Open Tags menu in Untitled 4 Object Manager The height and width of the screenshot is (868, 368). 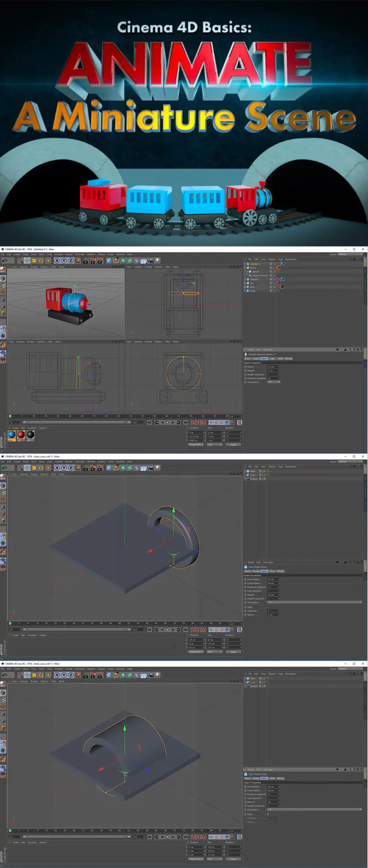coord(281,259)
